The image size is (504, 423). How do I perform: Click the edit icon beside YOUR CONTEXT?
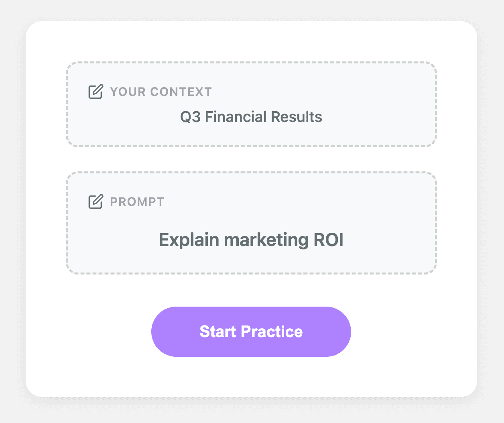click(96, 92)
